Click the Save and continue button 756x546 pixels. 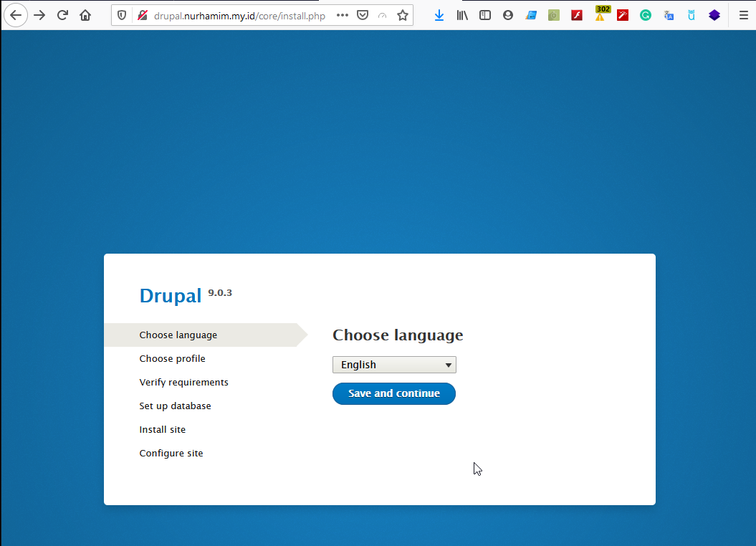tap(394, 393)
